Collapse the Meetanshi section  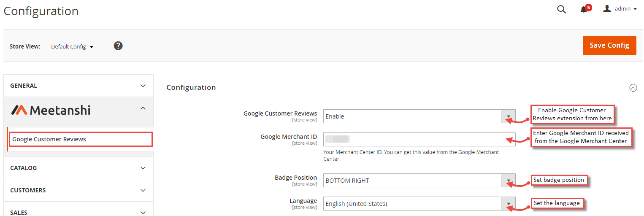coord(78,110)
